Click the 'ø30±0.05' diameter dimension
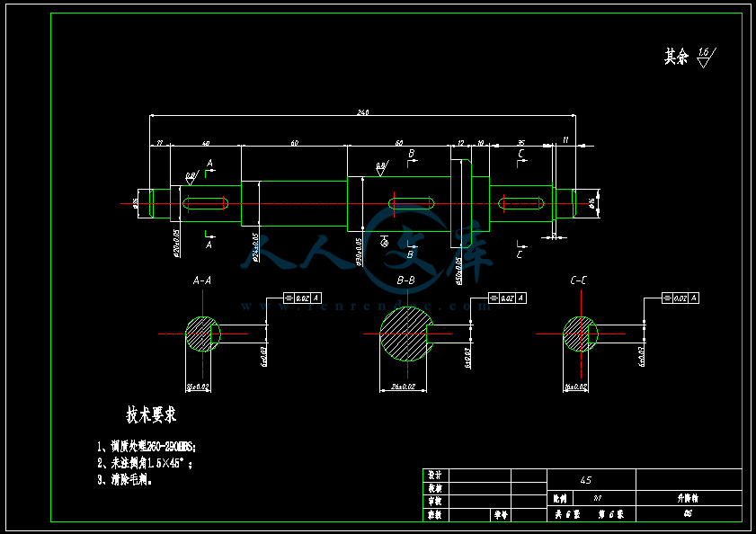The width and height of the screenshot is (756, 534). click(x=359, y=252)
